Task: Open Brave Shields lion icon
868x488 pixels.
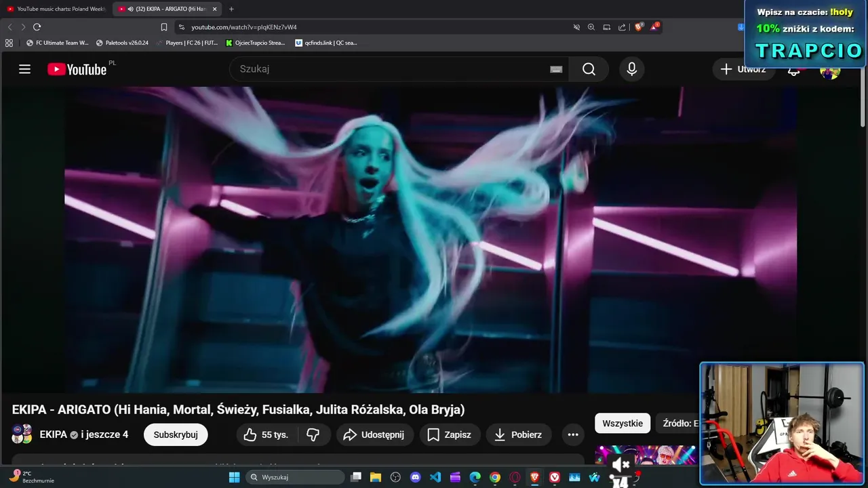Action: point(639,27)
